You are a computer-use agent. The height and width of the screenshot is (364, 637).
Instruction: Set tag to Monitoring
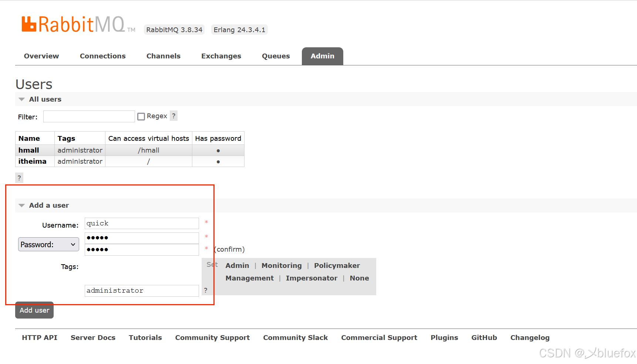(282, 265)
